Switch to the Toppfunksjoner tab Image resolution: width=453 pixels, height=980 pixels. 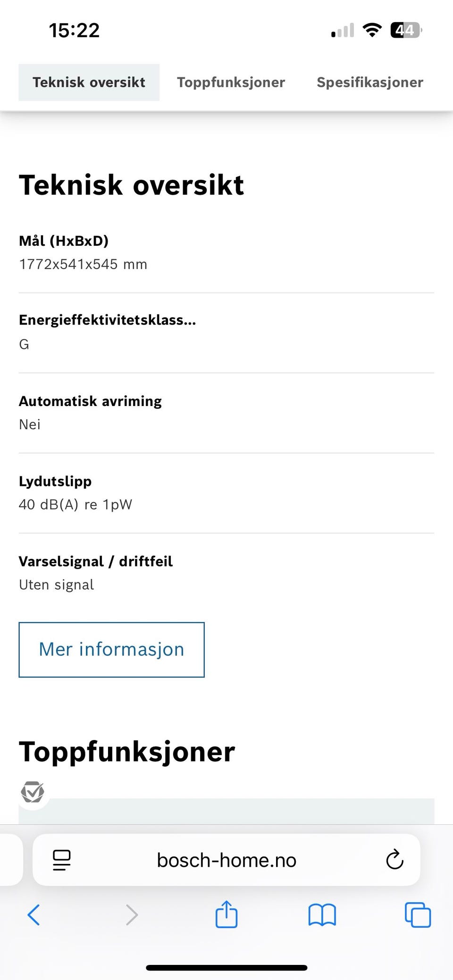(231, 83)
